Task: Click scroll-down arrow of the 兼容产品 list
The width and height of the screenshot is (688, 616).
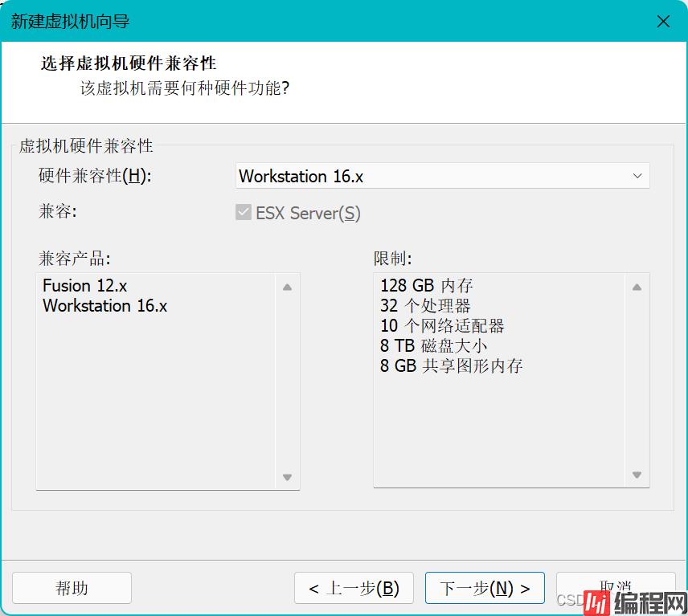Action: [287, 477]
